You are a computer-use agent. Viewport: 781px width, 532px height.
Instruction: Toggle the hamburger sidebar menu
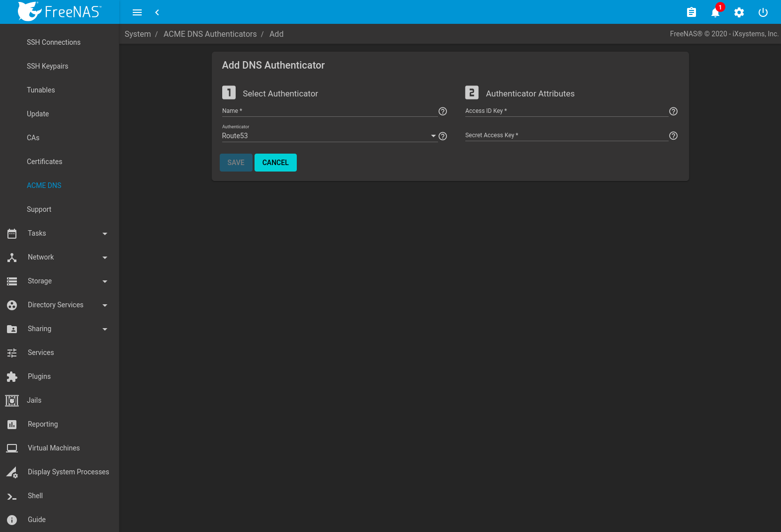[x=137, y=12]
